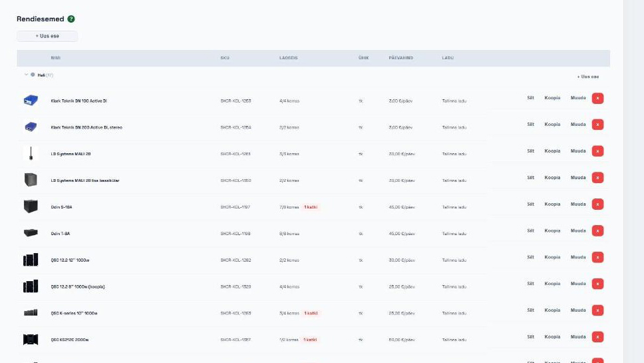Open the Klark Teknik DN 200 product thumbnail

pos(31,127)
